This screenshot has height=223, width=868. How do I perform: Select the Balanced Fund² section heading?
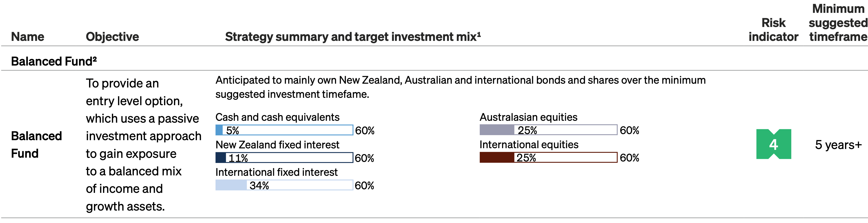54,61
